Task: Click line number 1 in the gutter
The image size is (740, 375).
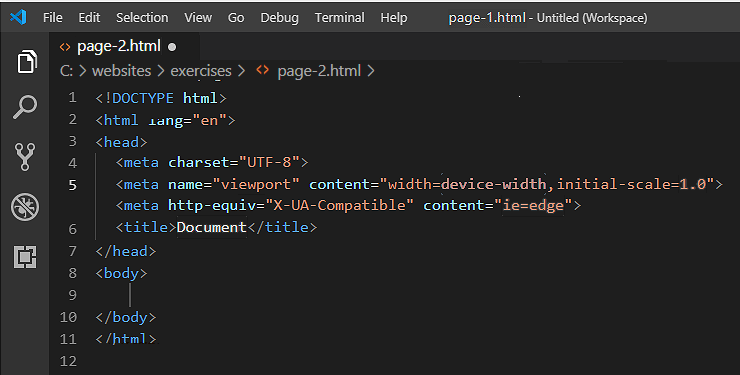Action: [x=72, y=98]
